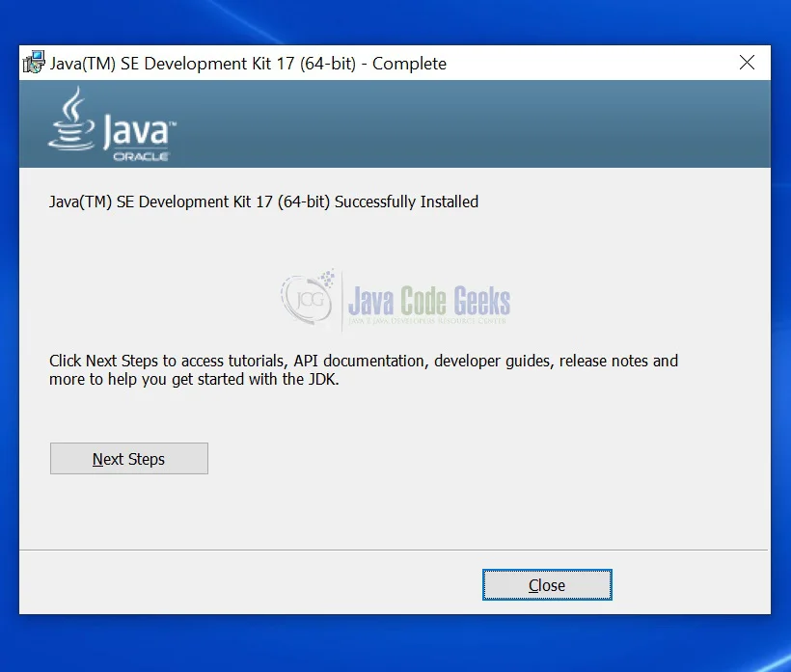Screen dimensions: 791x672
Task: Click the Next Steps button
Action: [x=128, y=458]
